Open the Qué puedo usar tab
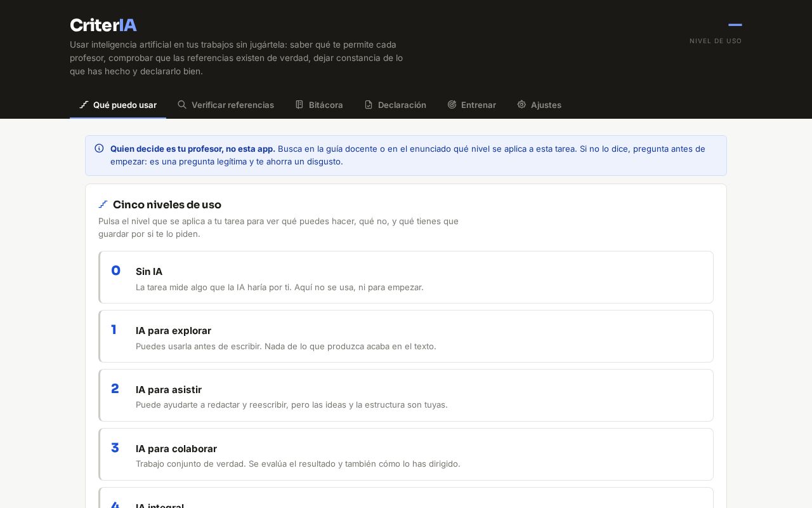This screenshot has height=508, width=812. pos(118,105)
